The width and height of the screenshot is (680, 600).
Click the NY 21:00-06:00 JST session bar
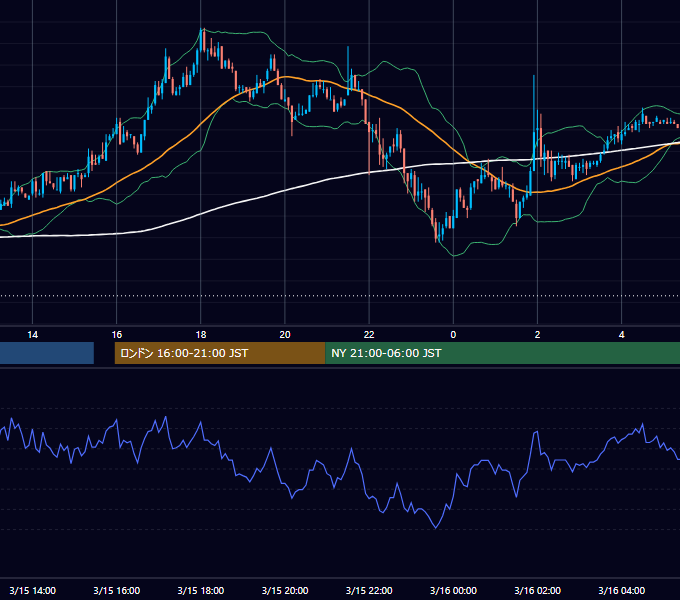(503, 353)
